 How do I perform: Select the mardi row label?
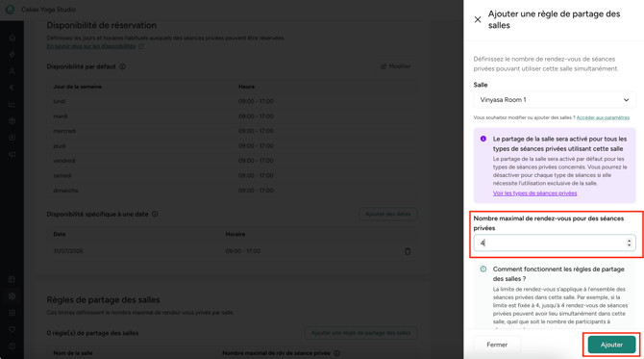click(x=60, y=116)
